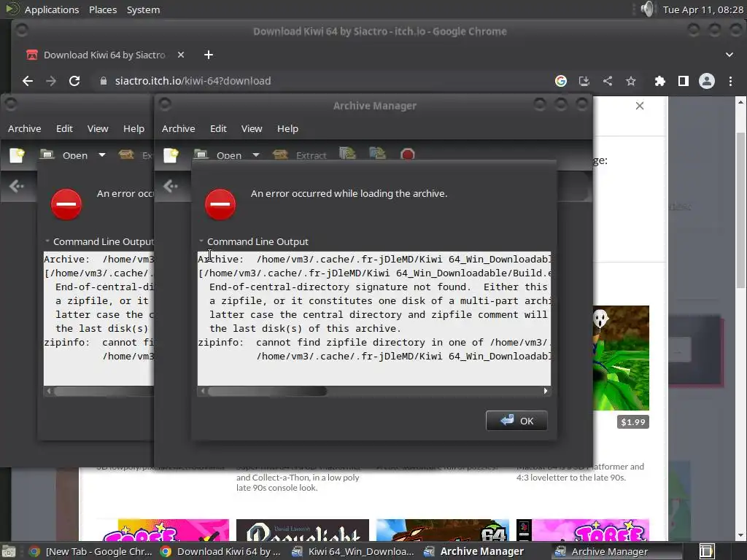Open System menu in top panel
This screenshot has height=560, width=747.
click(x=143, y=9)
